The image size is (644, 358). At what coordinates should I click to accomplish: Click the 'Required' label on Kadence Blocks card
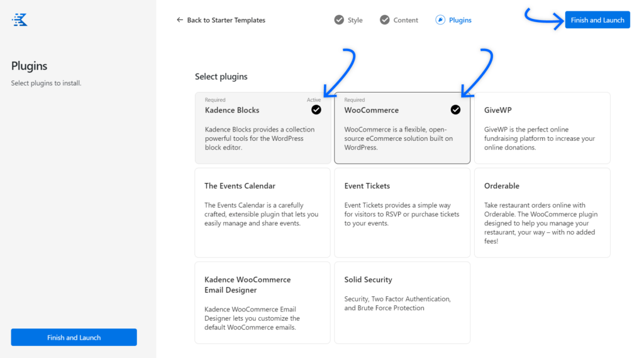point(215,100)
